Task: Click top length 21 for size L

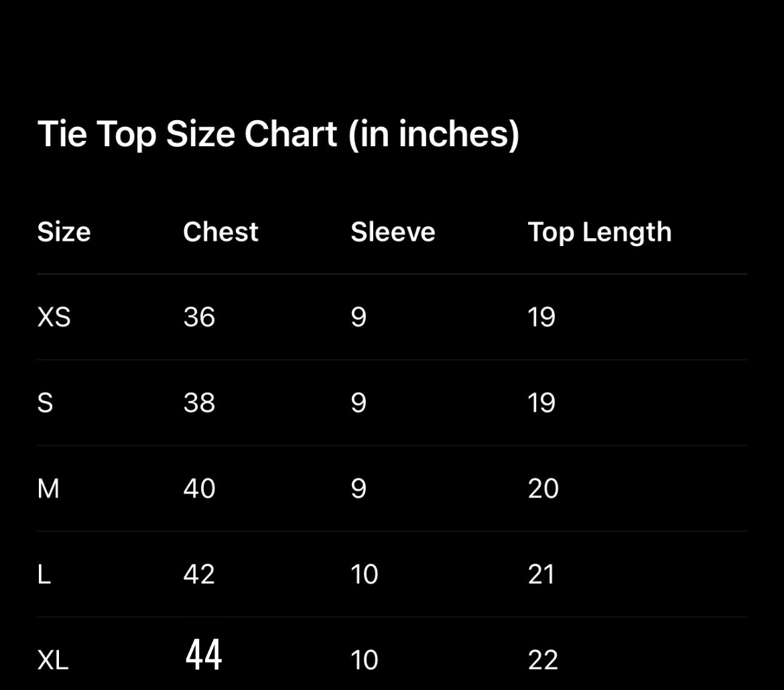Action: [541, 575]
